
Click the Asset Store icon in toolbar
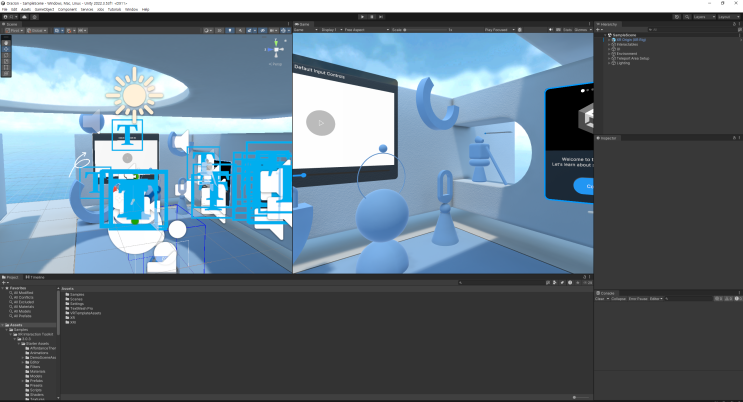point(34,17)
